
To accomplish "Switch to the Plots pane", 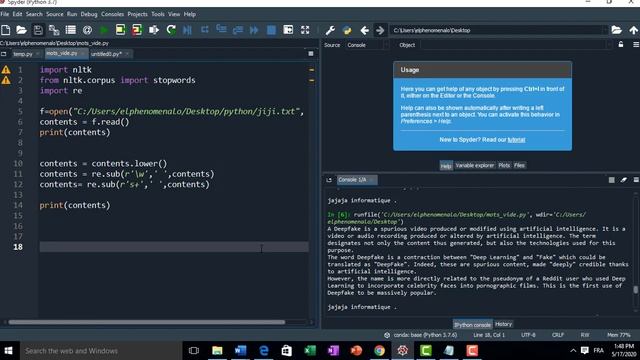I will pyautogui.click(x=504, y=165).
